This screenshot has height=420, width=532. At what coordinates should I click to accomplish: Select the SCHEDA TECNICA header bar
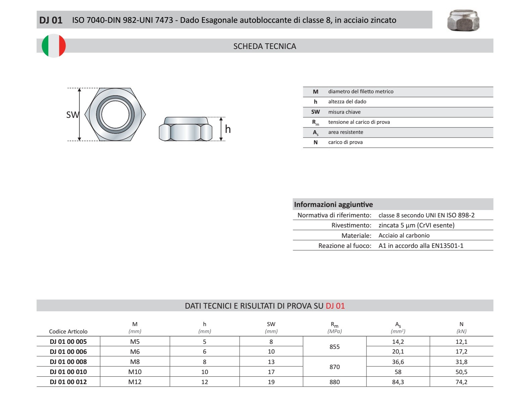264,46
